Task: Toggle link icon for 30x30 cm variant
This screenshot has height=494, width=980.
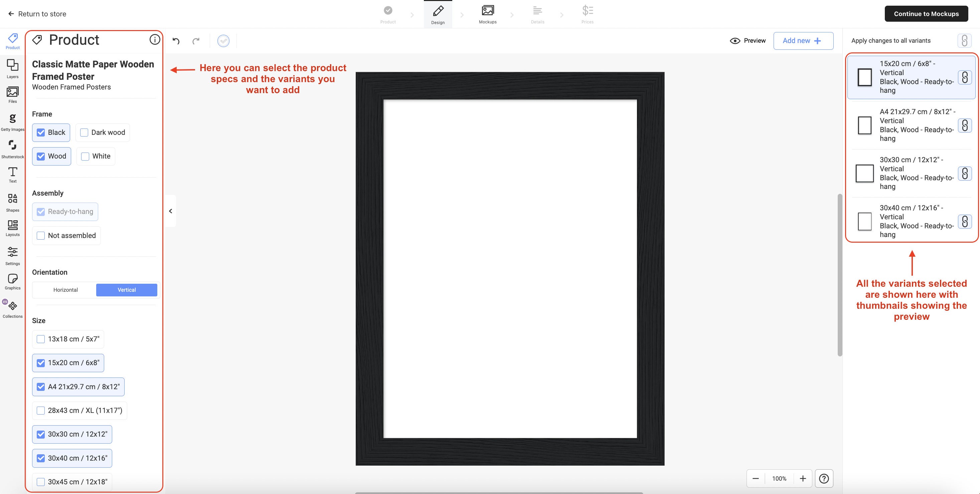Action: [965, 174]
